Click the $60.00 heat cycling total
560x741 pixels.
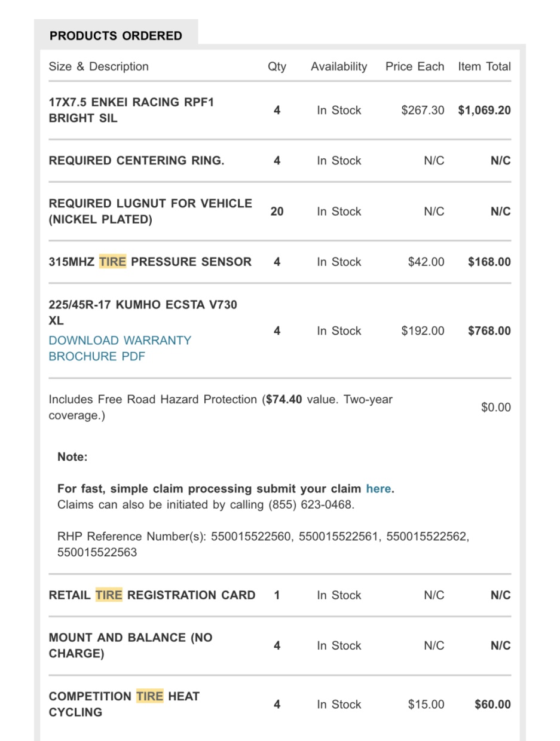492,705
